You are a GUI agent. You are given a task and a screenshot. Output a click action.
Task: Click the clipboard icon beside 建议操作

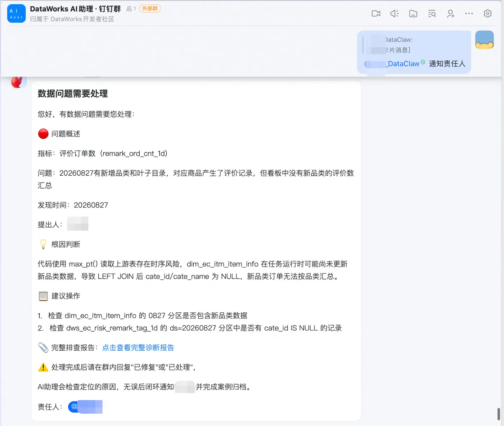(43, 296)
